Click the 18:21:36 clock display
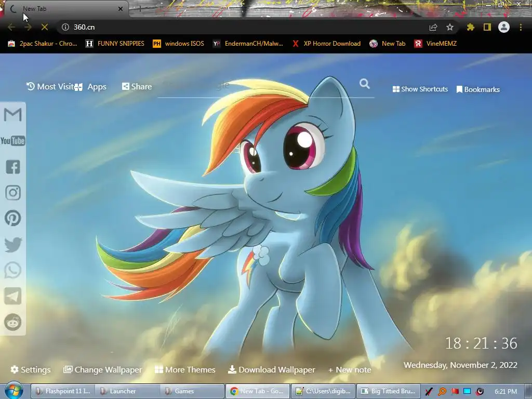Screen dimensions: 532x399 coord(481,343)
